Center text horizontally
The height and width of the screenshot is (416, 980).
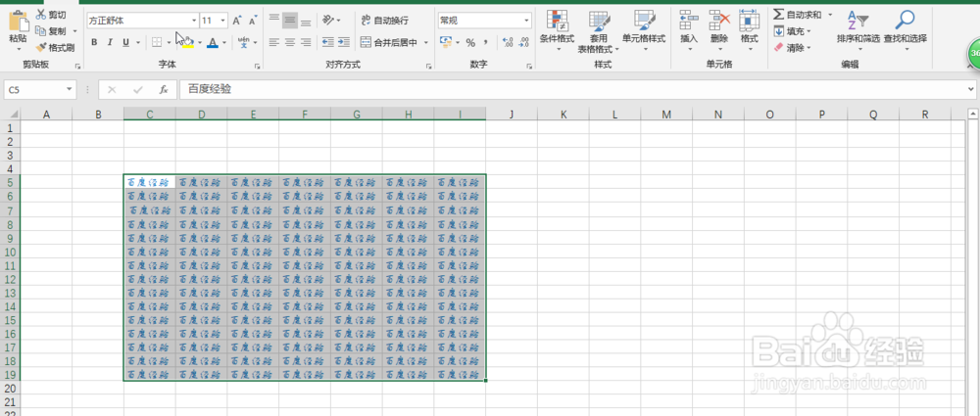(290, 42)
